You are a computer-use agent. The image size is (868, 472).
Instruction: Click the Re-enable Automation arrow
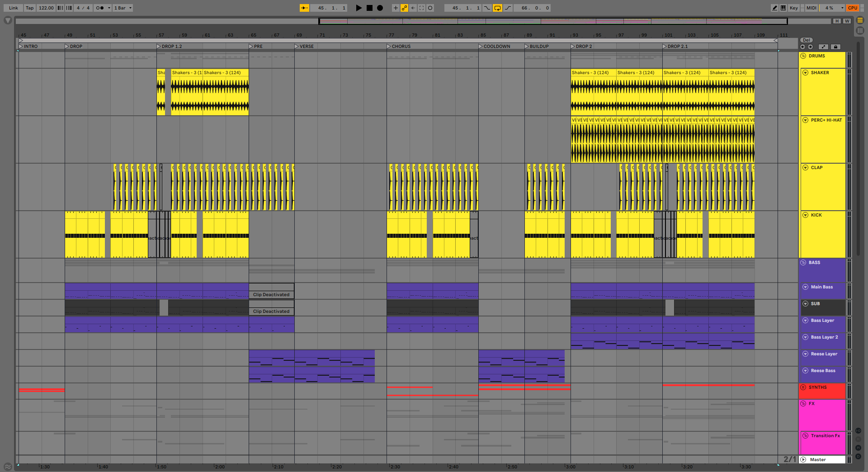click(413, 8)
